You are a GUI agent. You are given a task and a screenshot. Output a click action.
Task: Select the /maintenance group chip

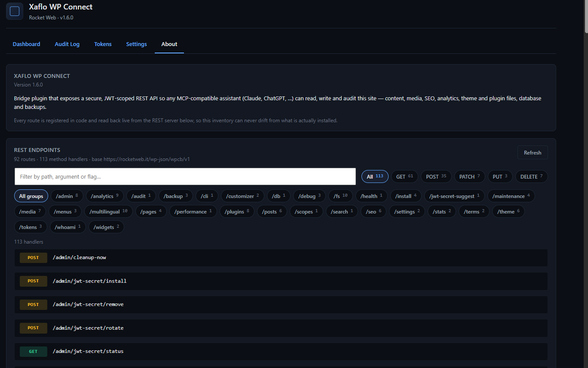click(511, 196)
